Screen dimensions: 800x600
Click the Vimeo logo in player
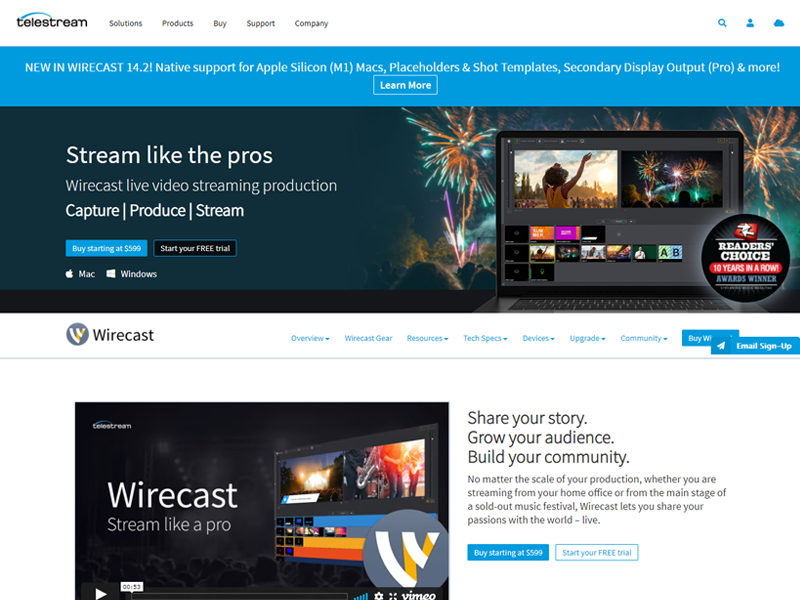coord(419,595)
